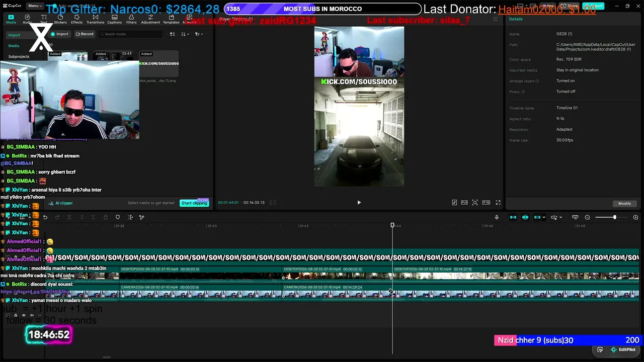Screen dimensions: 644x362
Task: Click the info icon next to Arrange layers
Action: coord(537,81)
